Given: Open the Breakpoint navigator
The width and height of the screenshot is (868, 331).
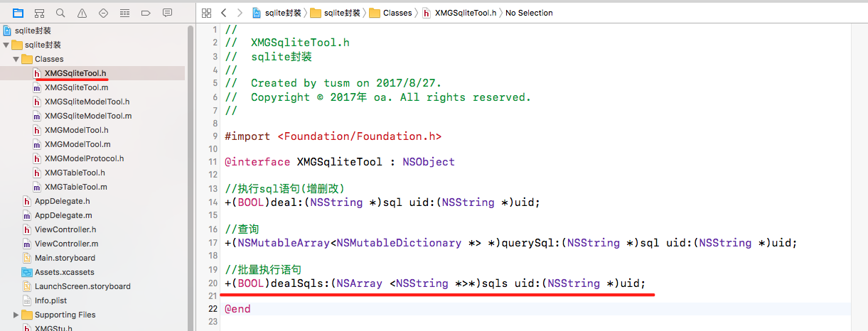Looking at the screenshot, I should click(146, 13).
